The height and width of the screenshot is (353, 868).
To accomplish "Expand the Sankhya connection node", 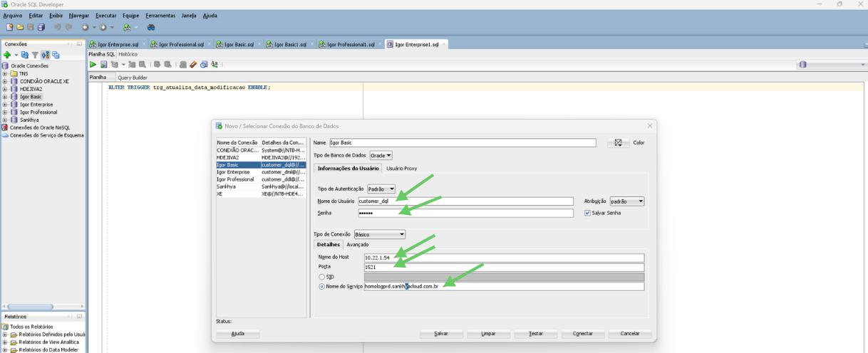I will pos(5,120).
